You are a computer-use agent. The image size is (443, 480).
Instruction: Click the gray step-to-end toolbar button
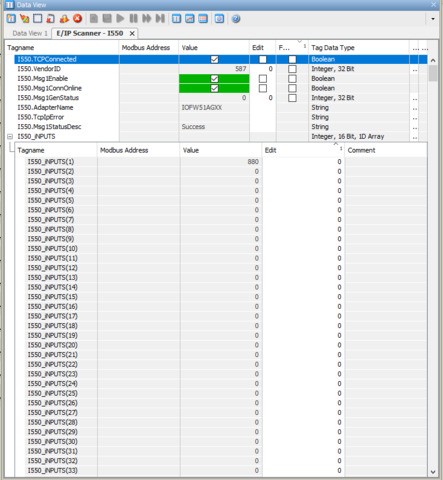[160, 19]
